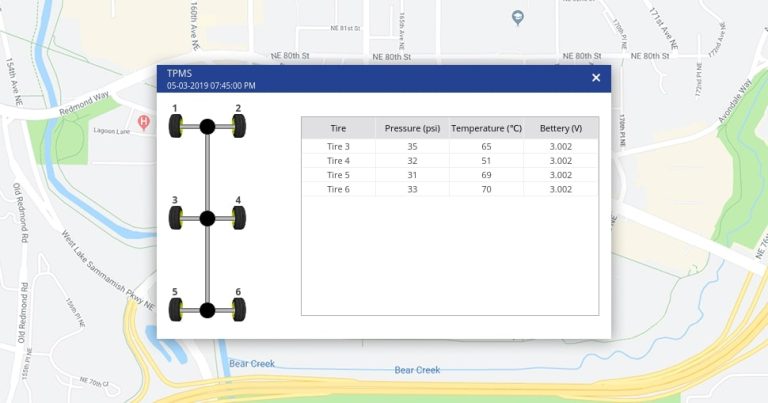This screenshot has height=403, width=768.
Task: Click tire 3 on the middle axle
Action: coord(175,219)
